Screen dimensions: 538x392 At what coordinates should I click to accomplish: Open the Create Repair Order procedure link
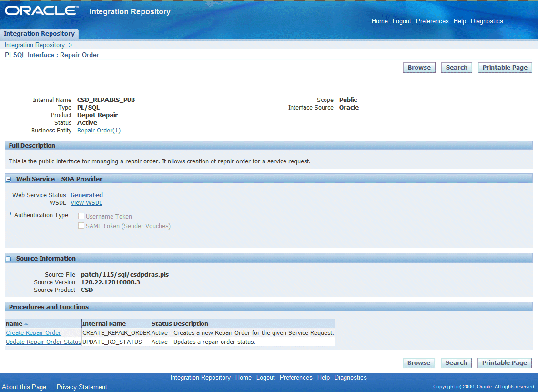(x=33, y=332)
